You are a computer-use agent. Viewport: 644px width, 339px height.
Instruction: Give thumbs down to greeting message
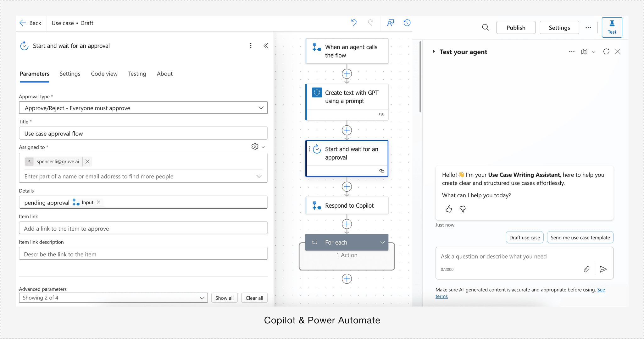[463, 209]
